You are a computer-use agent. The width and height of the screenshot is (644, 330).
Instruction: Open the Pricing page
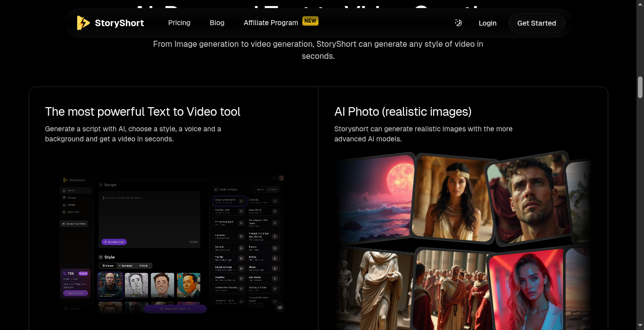[x=179, y=23]
